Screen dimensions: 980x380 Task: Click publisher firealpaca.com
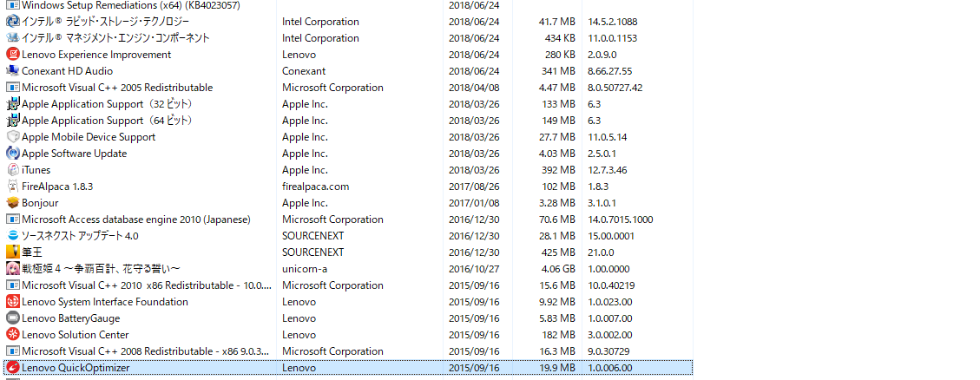click(316, 187)
